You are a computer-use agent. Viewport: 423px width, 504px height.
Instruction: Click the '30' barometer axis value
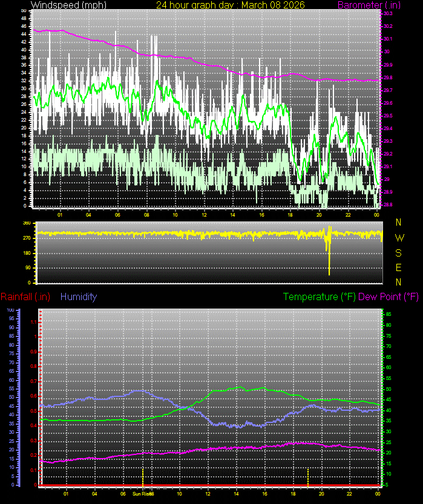tap(387, 51)
